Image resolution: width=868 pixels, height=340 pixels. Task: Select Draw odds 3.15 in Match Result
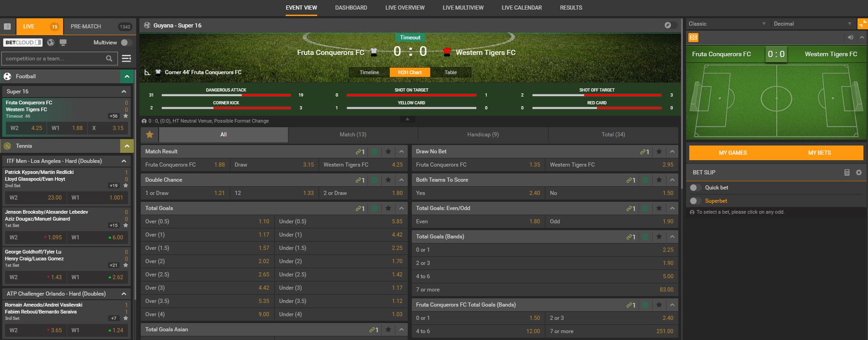[274, 165]
